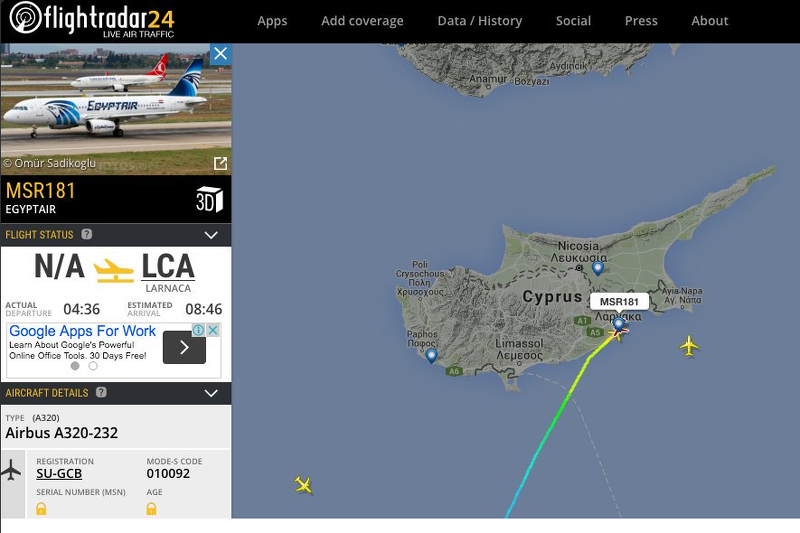
Task: Click the serial number lock icon
Action: click(41, 509)
